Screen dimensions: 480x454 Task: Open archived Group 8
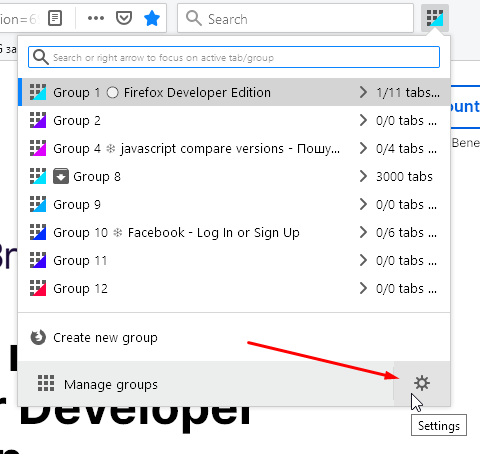tap(234, 176)
